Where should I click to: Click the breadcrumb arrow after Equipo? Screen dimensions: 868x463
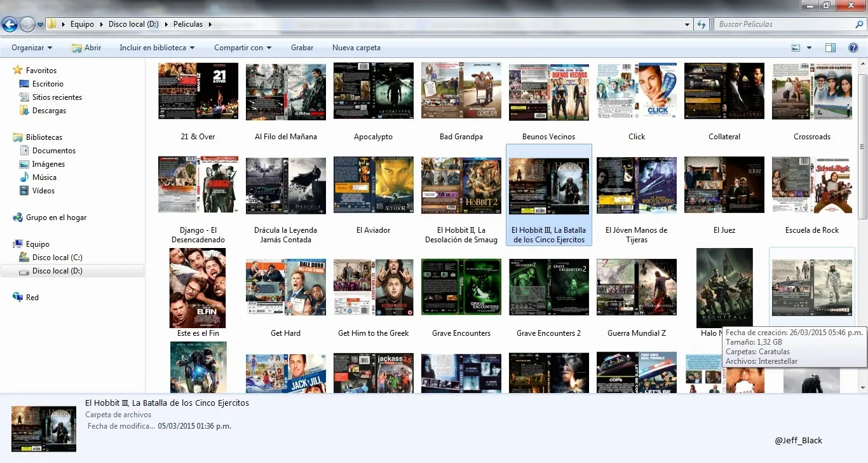101,24
